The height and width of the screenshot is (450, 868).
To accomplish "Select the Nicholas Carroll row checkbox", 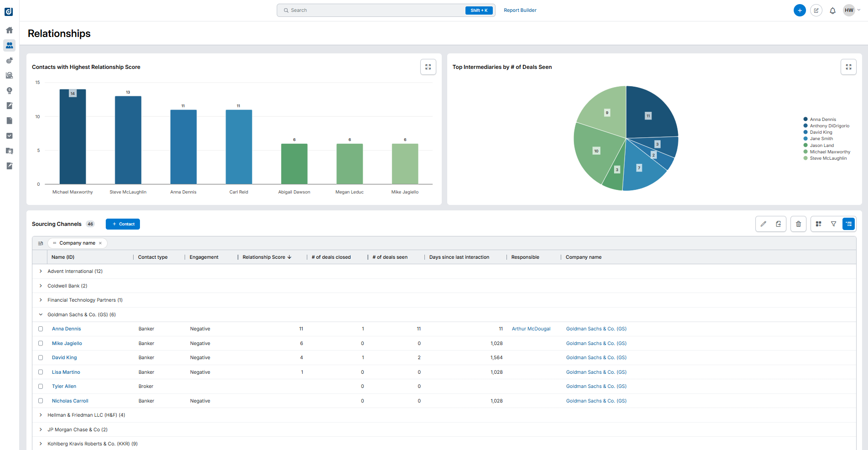I will click(41, 401).
